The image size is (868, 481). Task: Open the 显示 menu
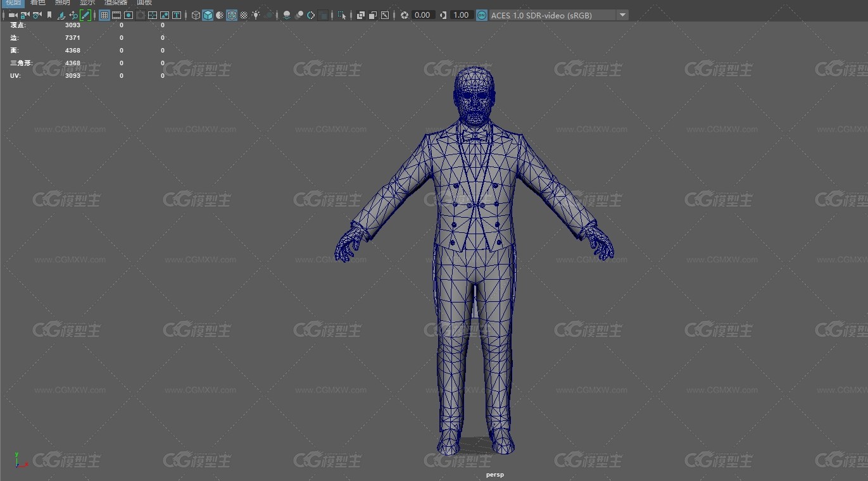pos(87,3)
